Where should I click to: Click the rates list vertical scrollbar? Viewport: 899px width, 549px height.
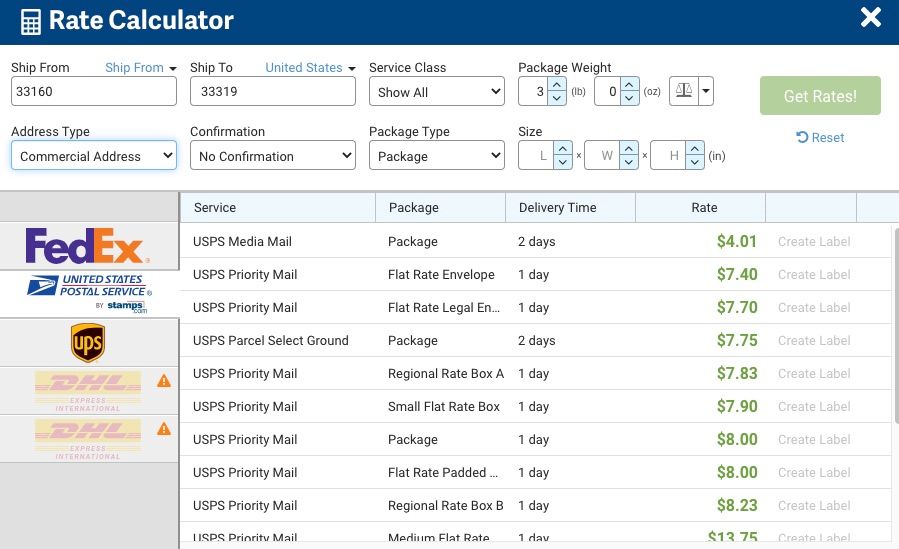(896, 326)
